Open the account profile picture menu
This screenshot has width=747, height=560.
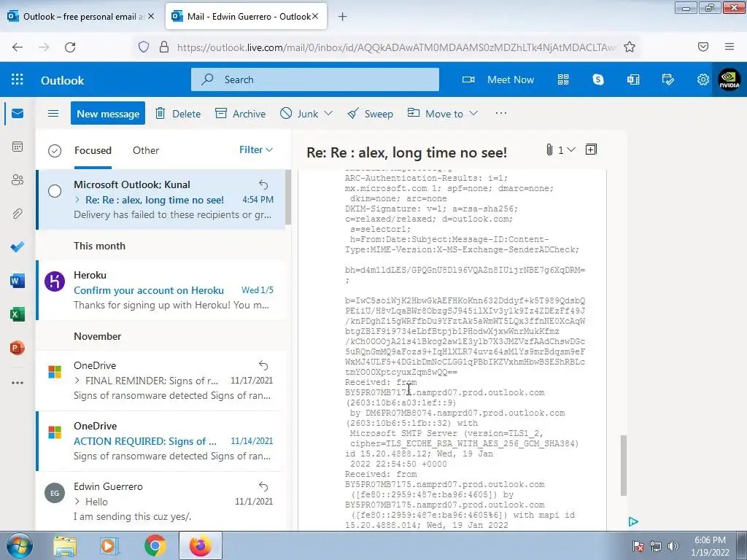tap(729, 79)
